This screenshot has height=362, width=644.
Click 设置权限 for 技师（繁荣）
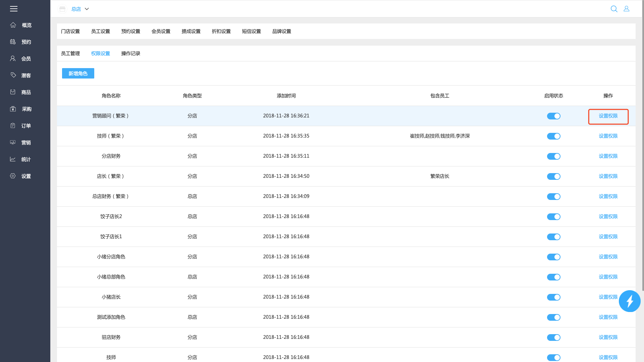click(x=608, y=136)
